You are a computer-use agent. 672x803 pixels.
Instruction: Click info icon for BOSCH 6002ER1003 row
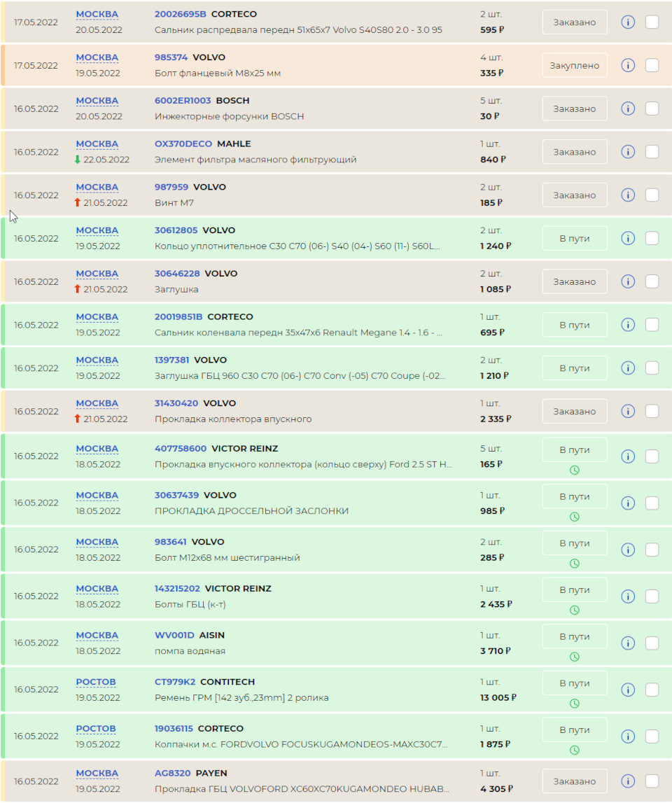coord(628,109)
